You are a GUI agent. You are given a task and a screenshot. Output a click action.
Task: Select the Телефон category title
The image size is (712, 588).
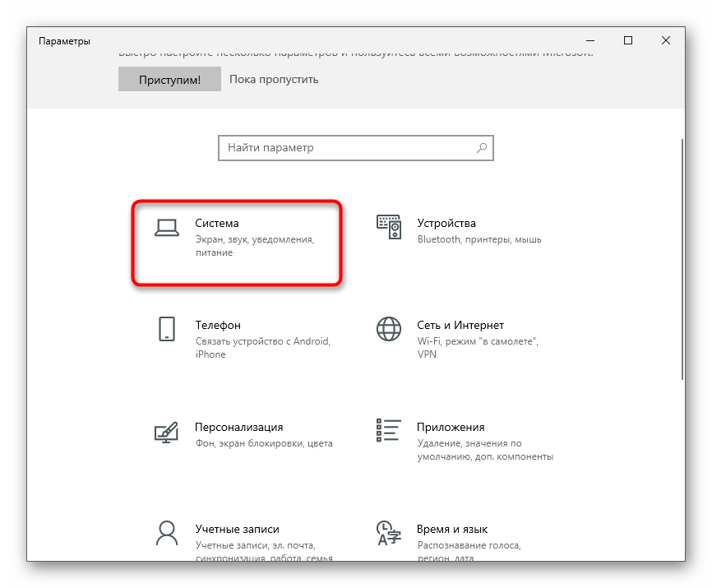pos(218,325)
